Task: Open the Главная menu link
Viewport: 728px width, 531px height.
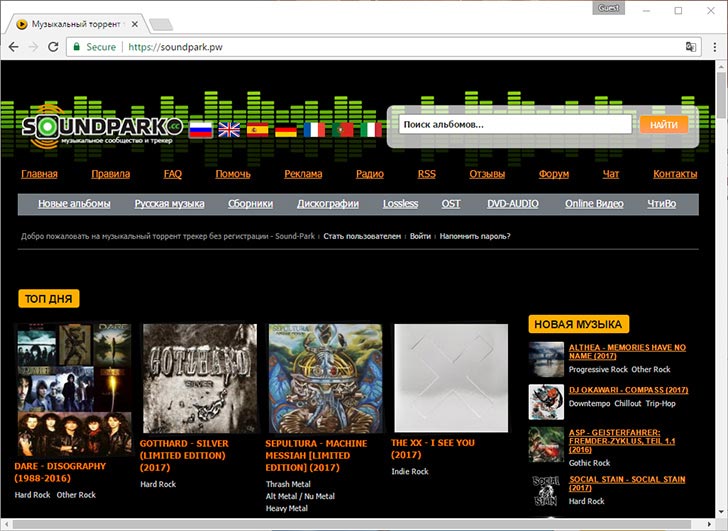Action: (x=39, y=174)
